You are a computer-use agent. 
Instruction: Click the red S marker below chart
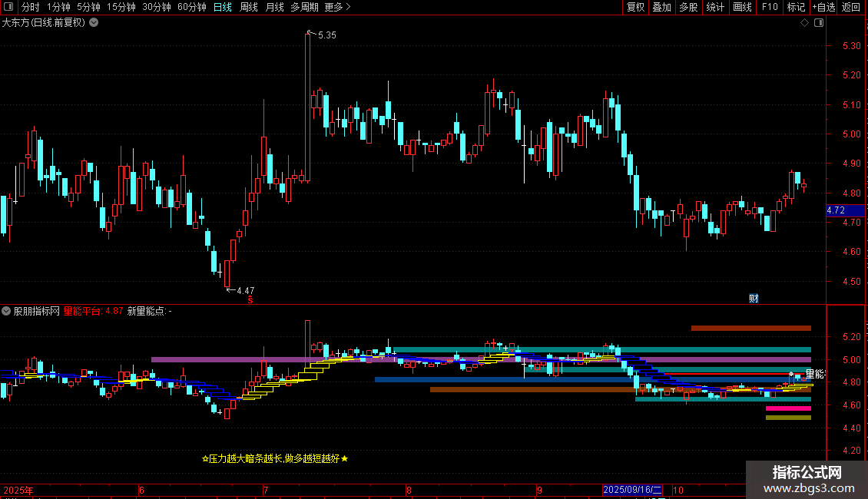250,299
